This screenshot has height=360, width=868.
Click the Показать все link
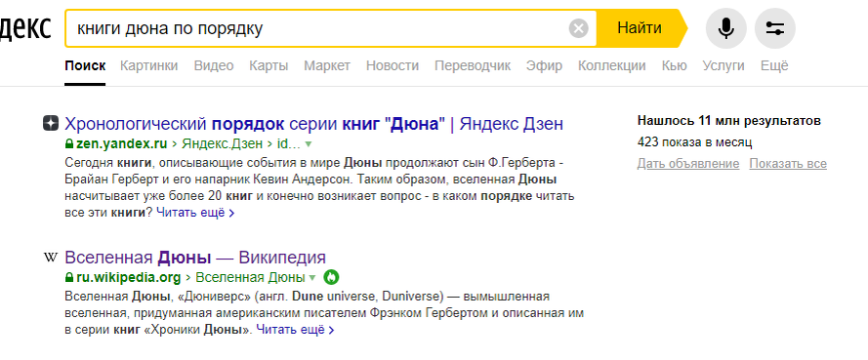(x=788, y=164)
